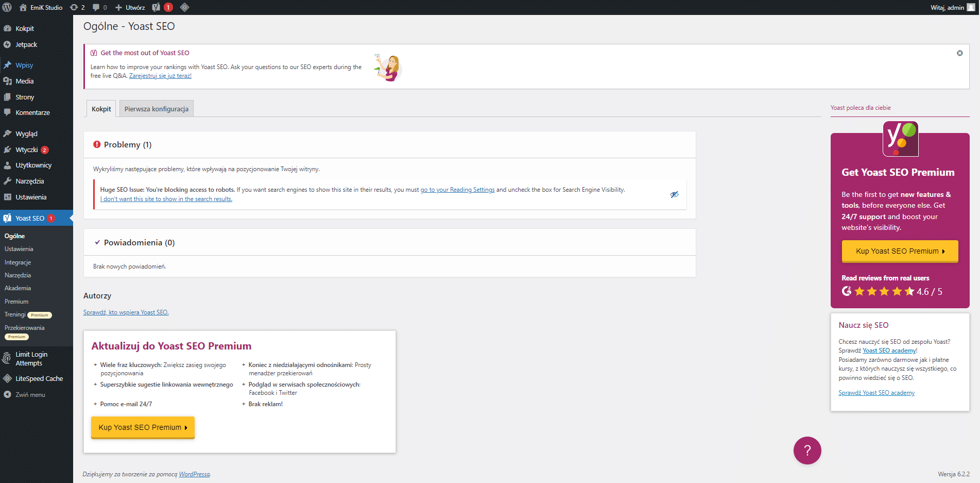The image size is (980, 483).
Task: Click Kup Yoast SEO Premium in upgrade box
Action: pyautogui.click(x=143, y=427)
